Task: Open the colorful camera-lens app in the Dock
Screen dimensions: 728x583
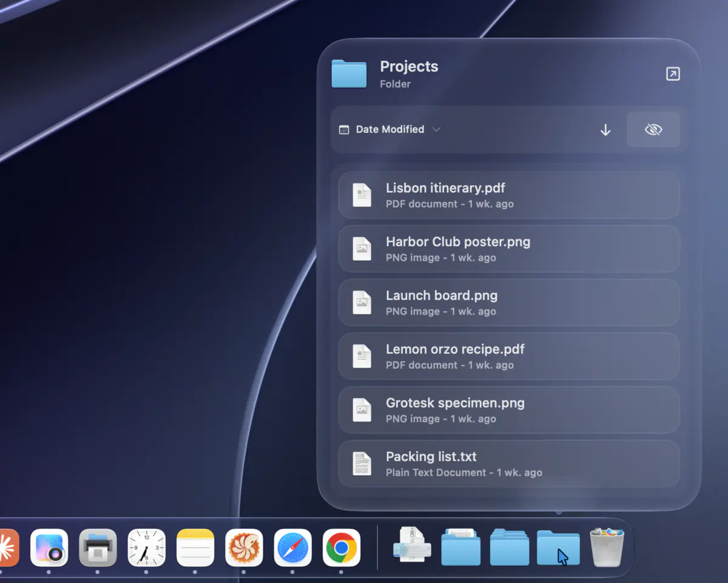Action: point(49,548)
